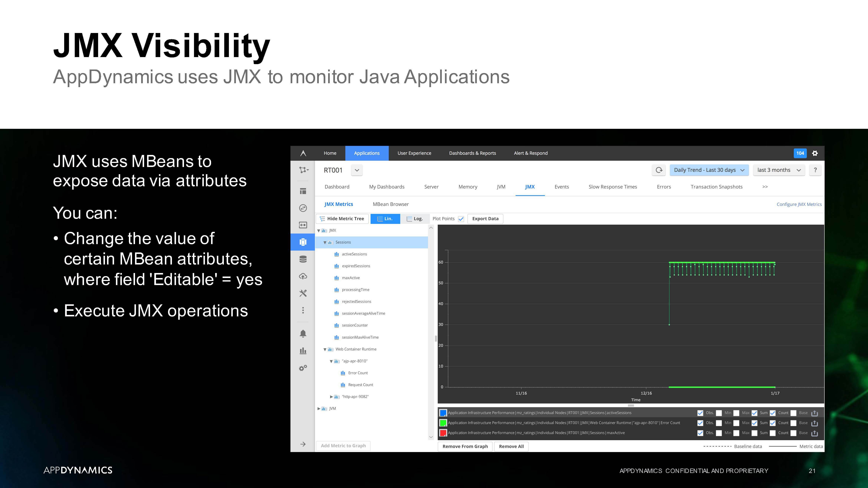Image resolution: width=868 pixels, height=488 pixels.
Task: Collapse the Web Container Runtime node
Action: coord(325,350)
